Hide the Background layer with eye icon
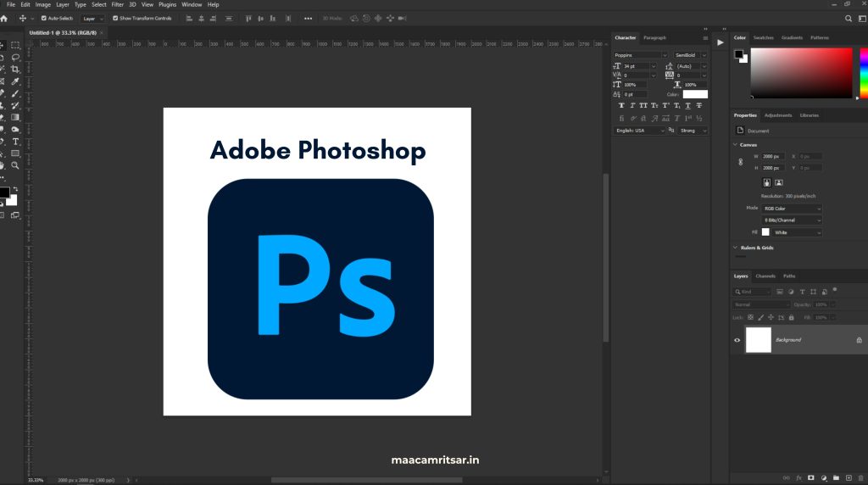The image size is (868, 485). click(737, 340)
